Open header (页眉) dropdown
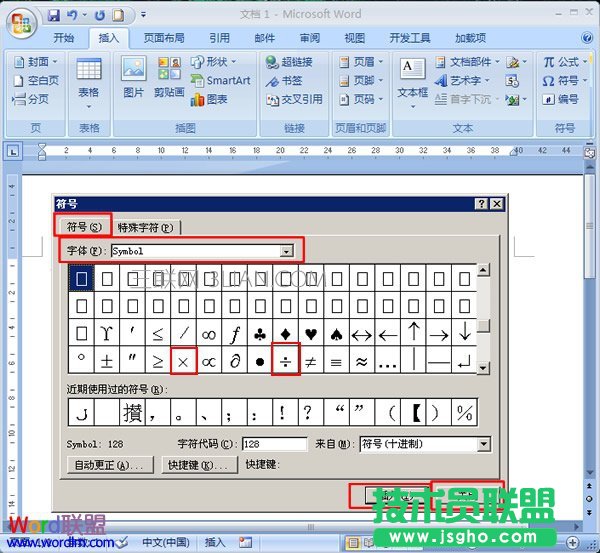Viewport: 600px width, 553px height. click(361, 62)
